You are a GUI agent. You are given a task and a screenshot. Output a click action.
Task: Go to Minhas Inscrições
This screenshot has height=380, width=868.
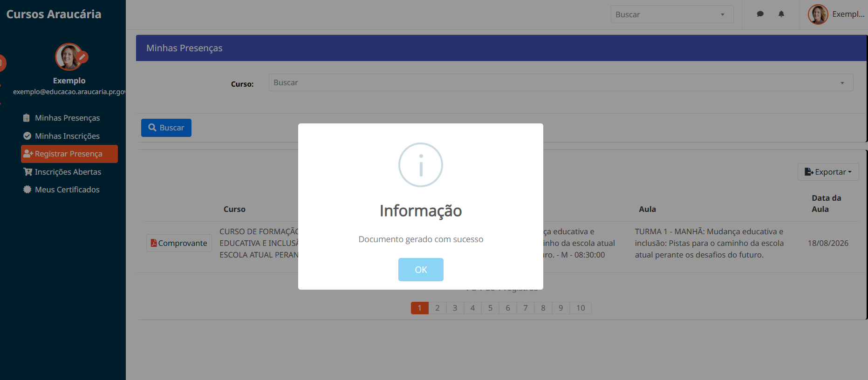tap(68, 136)
